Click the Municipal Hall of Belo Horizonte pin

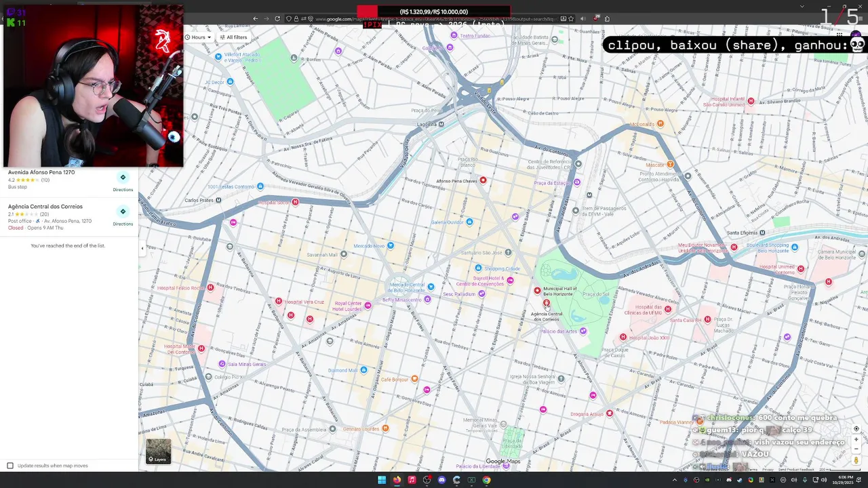pyautogui.click(x=537, y=290)
